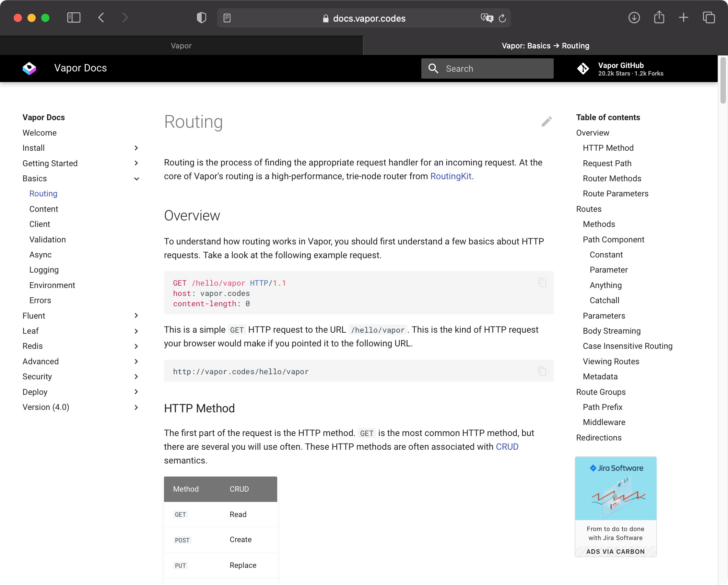The image size is (728, 585).
Task: Copy the vapor.codes URL code block
Action: click(x=542, y=371)
